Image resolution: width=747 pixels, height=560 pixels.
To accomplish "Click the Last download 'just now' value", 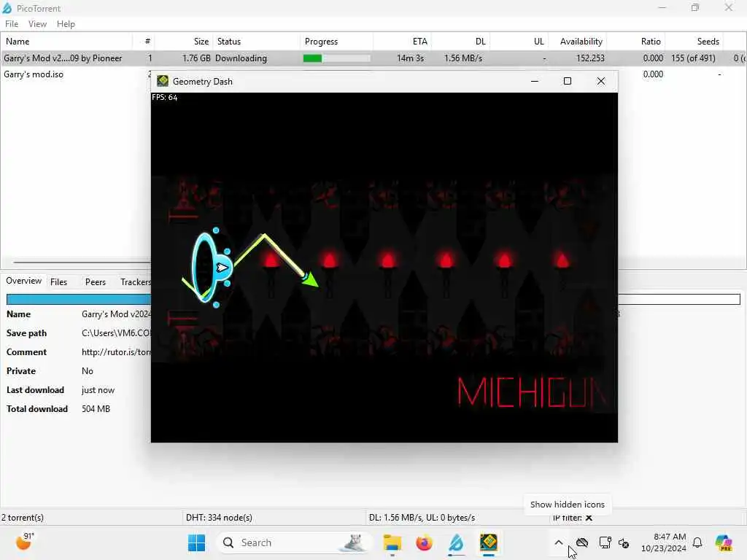I will [98, 390].
